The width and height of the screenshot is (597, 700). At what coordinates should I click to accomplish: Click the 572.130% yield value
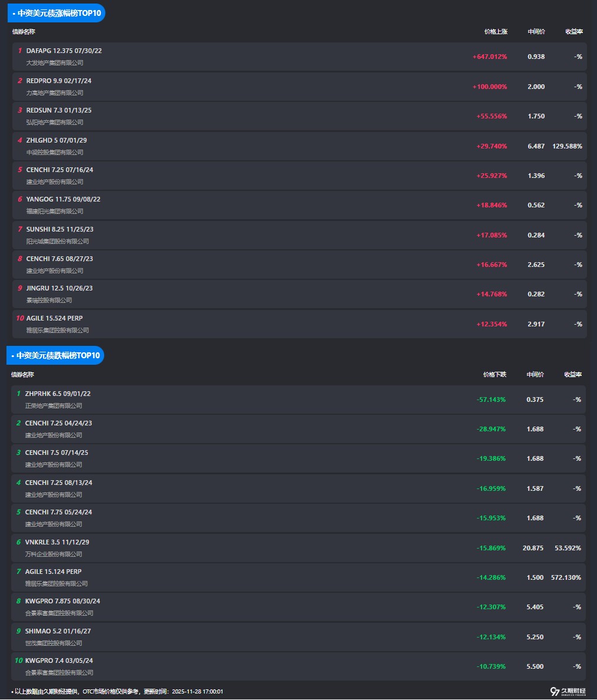pyautogui.click(x=566, y=577)
